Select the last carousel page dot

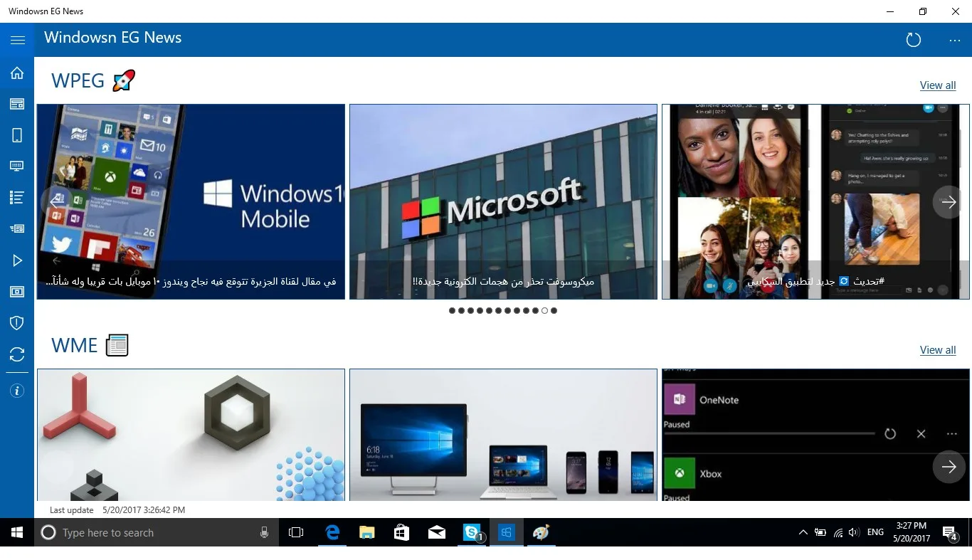[x=554, y=310]
